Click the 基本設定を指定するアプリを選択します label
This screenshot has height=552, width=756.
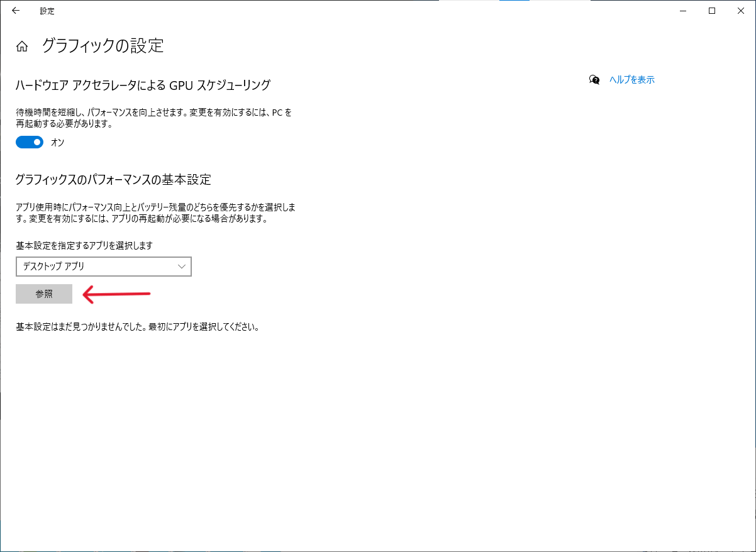click(x=84, y=245)
